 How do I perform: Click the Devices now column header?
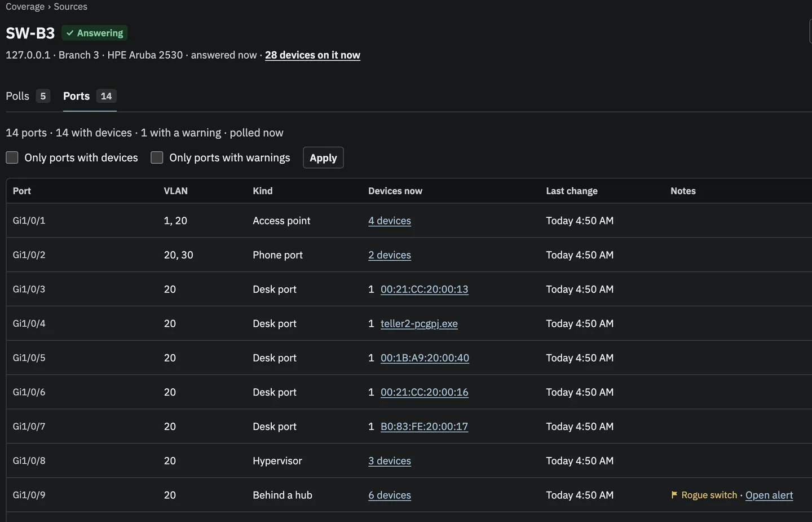pyautogui.click(x=395, y=191)
